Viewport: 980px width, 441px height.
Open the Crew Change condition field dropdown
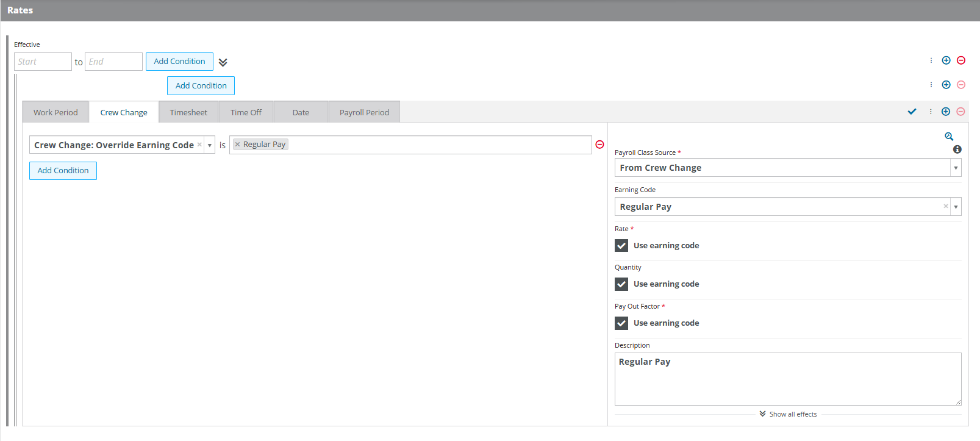pos(209,145)
